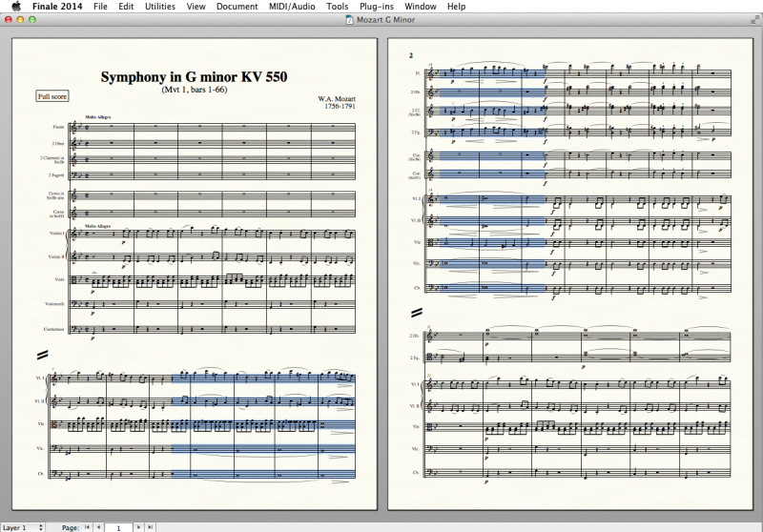Open the Tools menu
Viewport: 763px width, 532px height.
tap(338, 7)
